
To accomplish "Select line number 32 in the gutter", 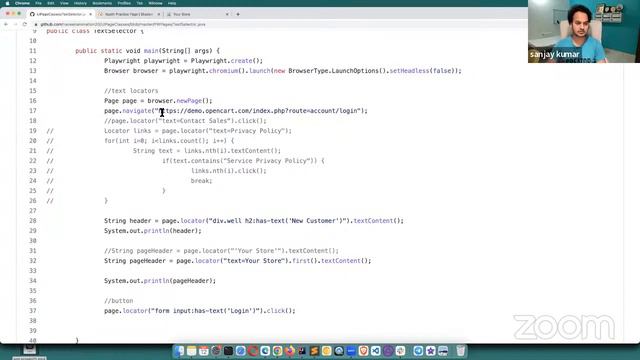I will pos(33,261).
